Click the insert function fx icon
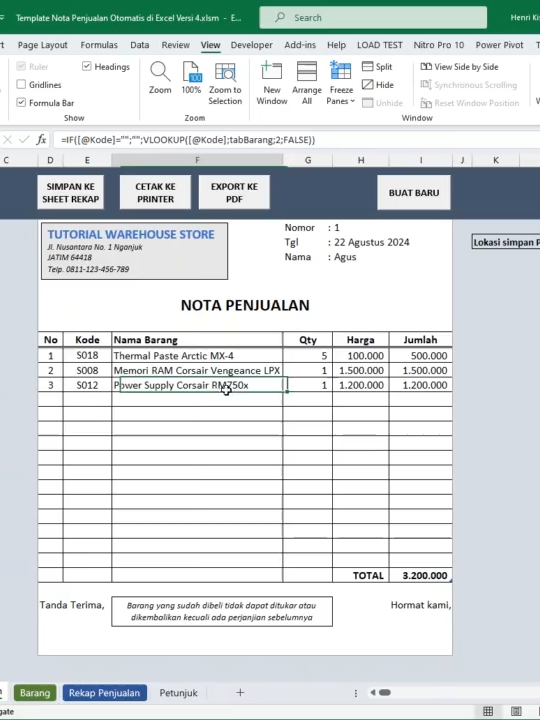 coord(41,140)
